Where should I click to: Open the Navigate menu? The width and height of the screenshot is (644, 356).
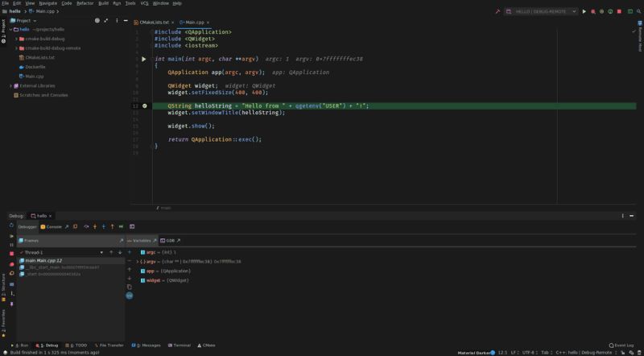coord(48,3)
